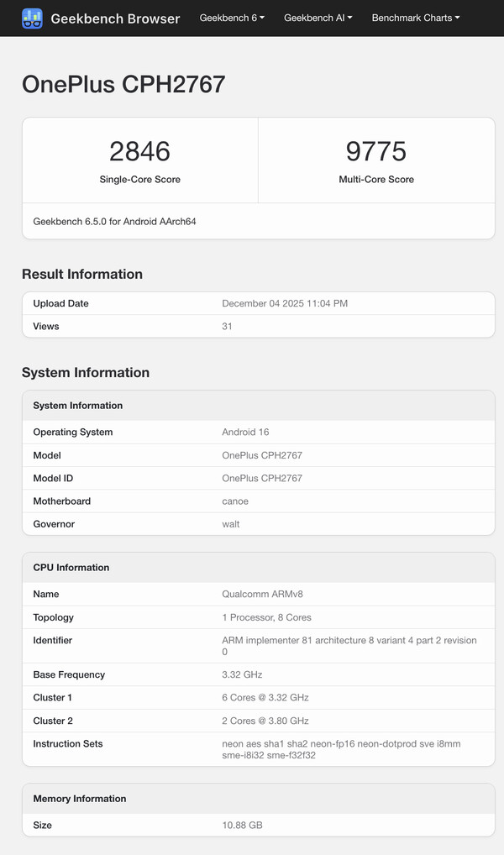Open the Geekbench AI dropdown menu

point(318,18)
